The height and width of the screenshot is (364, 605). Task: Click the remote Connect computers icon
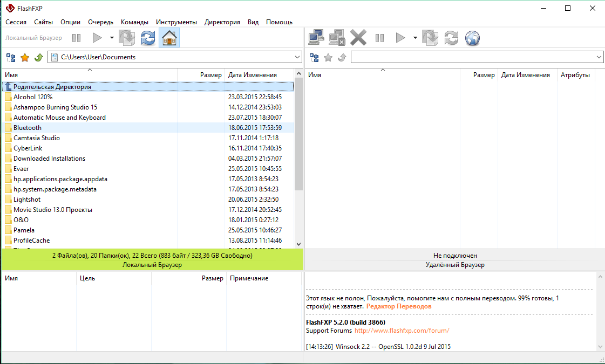[x=316, y=38]
